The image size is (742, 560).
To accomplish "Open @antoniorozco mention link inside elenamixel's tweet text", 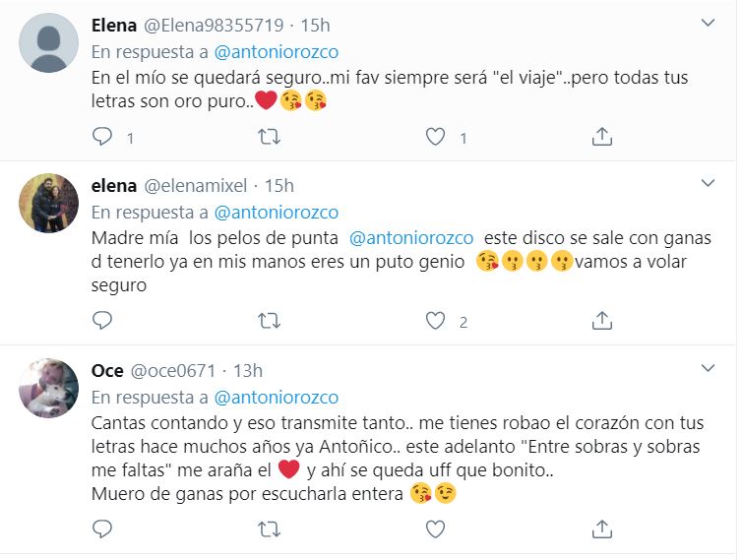I will pyautogui.click(x=411, y=239).
